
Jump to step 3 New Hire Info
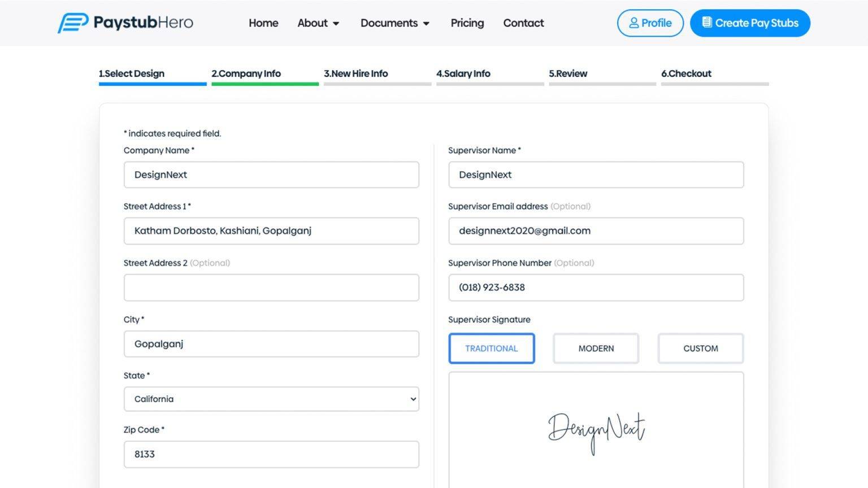[x=355, y=74]
